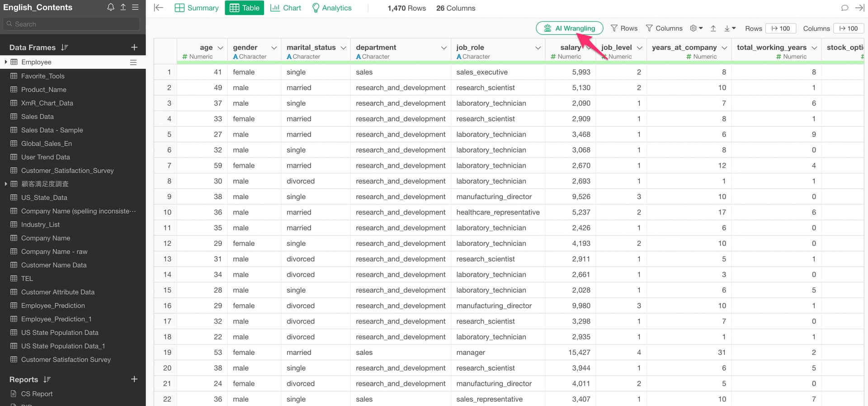The width and height of the screenshot is (868, 406).
Task: Open the Employee data frame menu icon
Action: pyautogui.click(x=133, y=62)
